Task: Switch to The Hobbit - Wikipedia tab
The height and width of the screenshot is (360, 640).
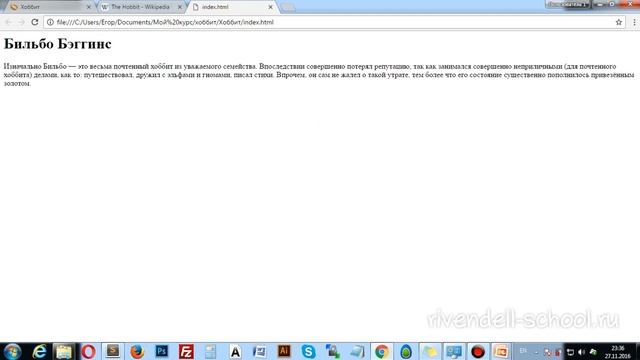Action: click(140, 7)
